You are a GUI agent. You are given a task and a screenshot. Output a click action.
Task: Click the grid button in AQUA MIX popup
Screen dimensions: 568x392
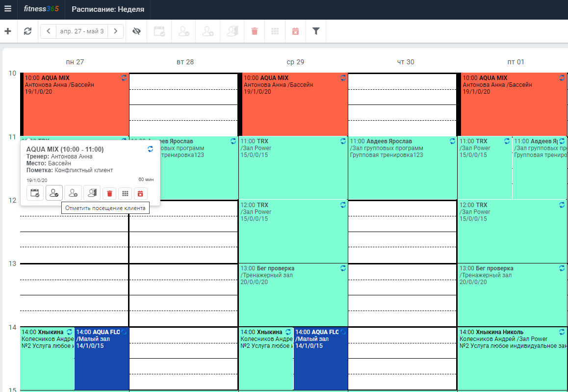point(125,194)
